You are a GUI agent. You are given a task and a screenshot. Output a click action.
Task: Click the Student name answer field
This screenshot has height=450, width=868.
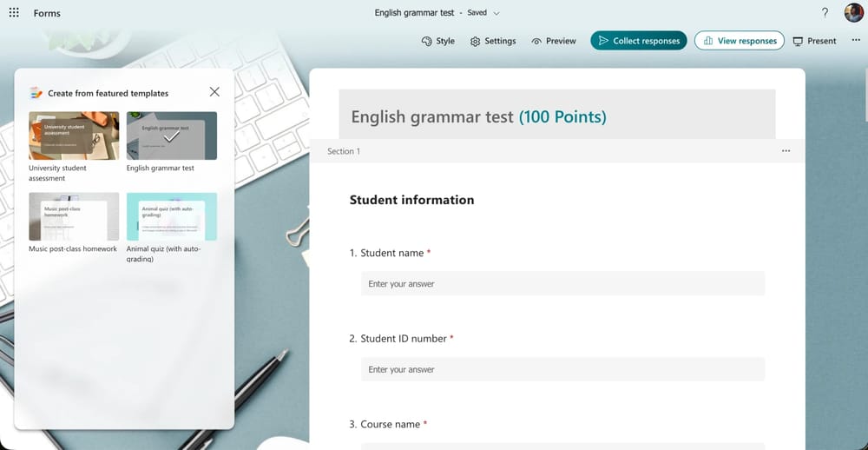pyautogui.click(x=562, y=284)
